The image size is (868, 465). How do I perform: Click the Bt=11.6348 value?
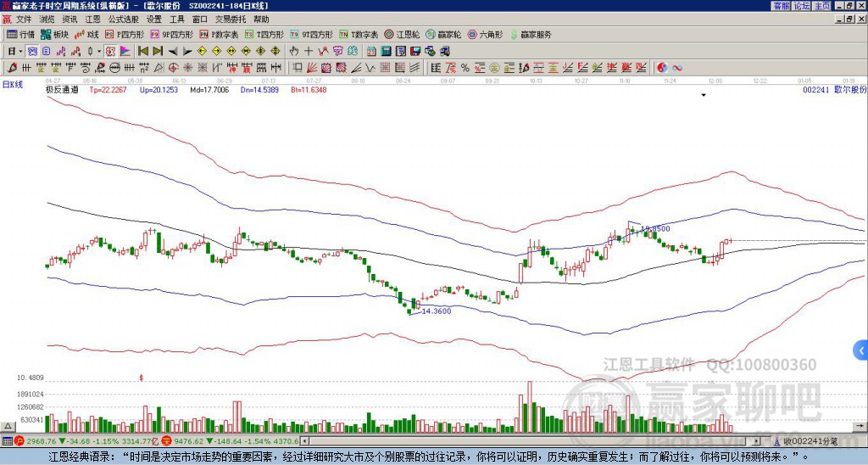(309, 89)
